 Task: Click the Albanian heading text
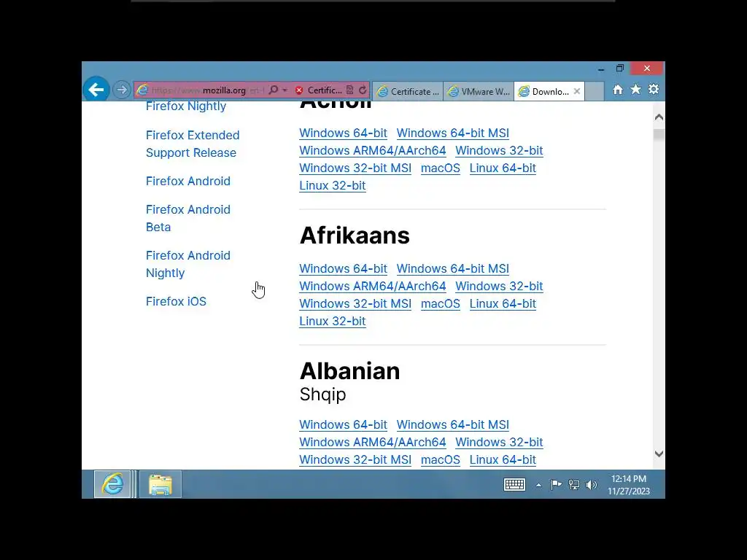pyautogui.click(x=349, y=371)
